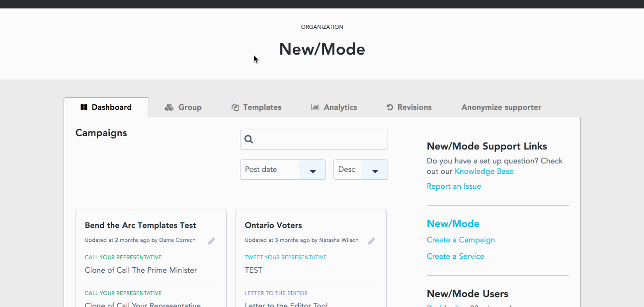Click the Dashboard grid icon

(84, 107)
